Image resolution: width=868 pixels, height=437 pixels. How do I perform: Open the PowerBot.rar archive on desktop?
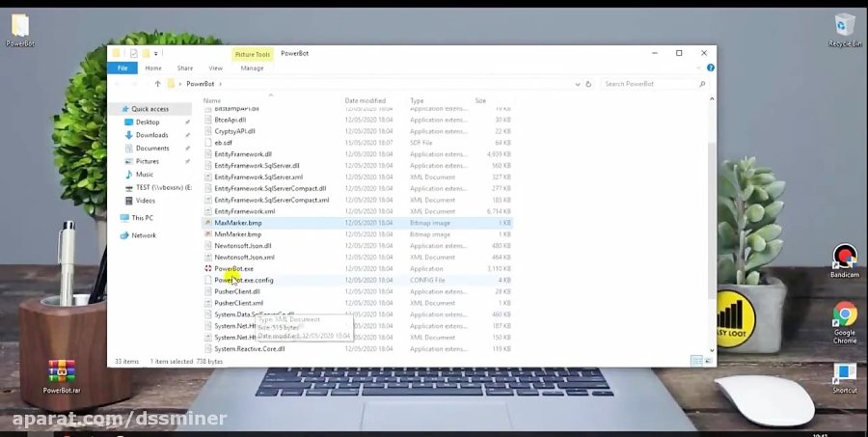point(62,376)
